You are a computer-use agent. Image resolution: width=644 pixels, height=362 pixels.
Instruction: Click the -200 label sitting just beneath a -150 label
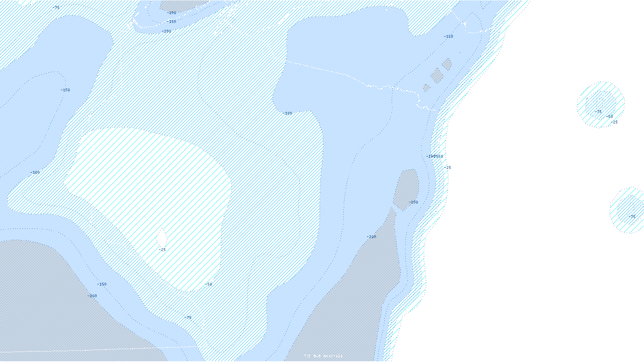(x=92, y=296)
